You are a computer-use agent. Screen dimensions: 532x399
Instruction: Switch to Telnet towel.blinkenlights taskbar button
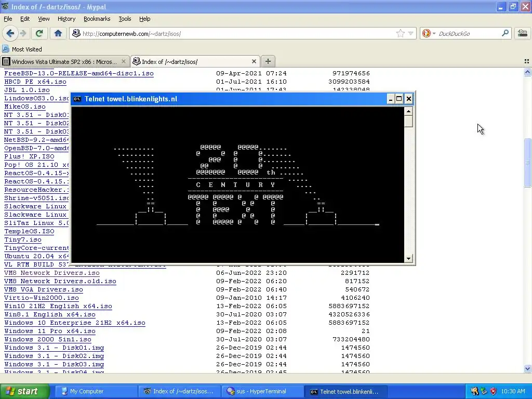(x=345, y=392)
